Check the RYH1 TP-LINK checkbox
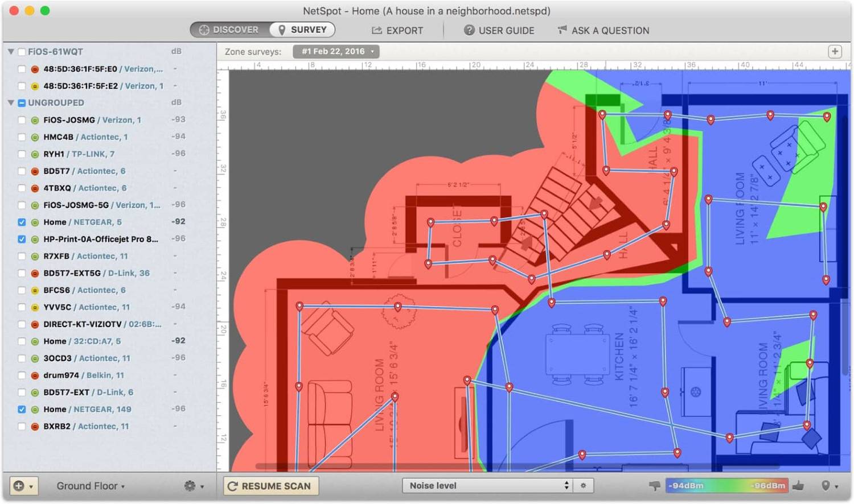Image resolution: width=854 pixels, height=504 pixels. pos(22,154)
